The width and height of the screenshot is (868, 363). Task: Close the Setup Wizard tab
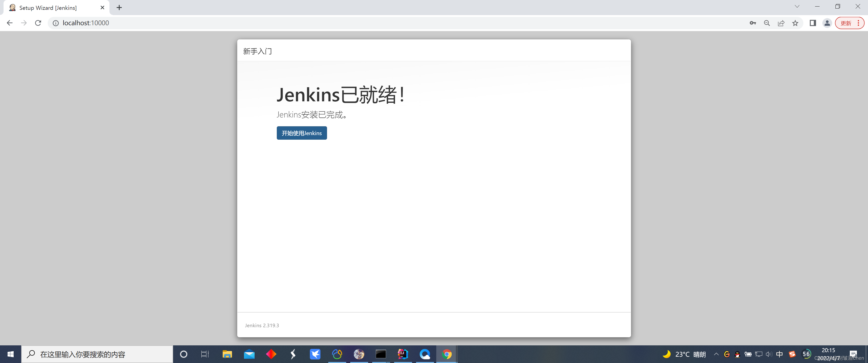(102, 7)
